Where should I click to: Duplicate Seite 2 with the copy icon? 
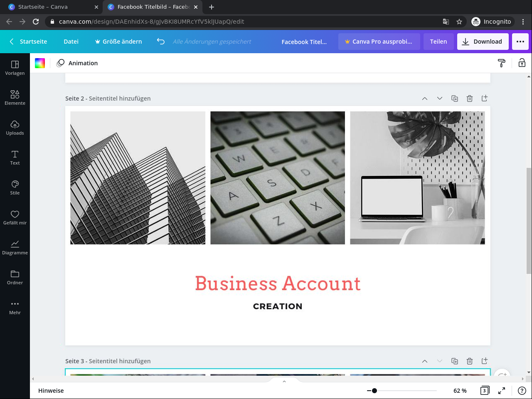point(455,99)
